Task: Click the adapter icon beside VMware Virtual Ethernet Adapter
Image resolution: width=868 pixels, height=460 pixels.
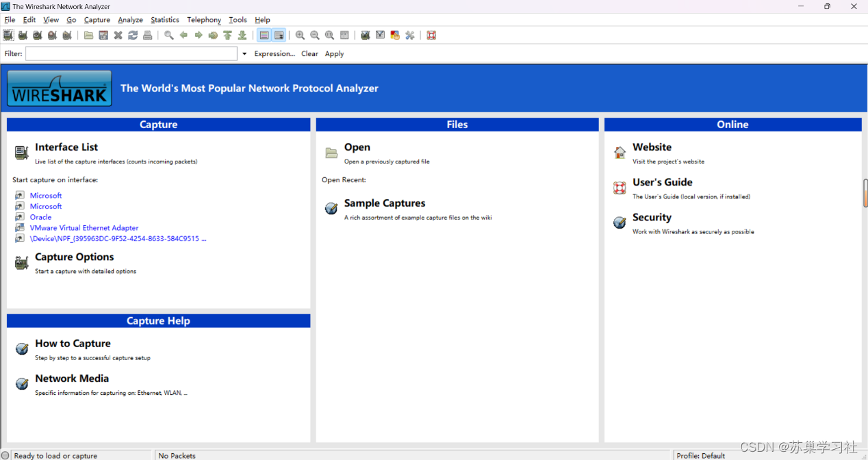Action: [x=20, y=228]
